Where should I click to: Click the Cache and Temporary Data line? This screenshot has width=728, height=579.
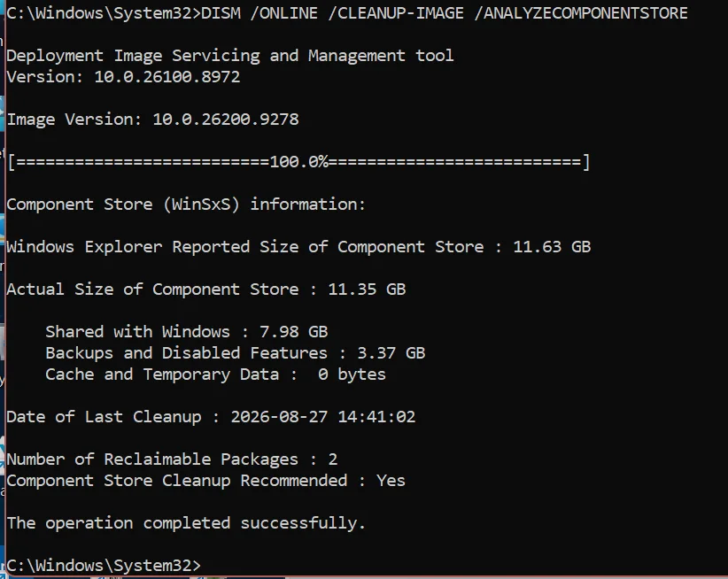click(x=215, y=374)
